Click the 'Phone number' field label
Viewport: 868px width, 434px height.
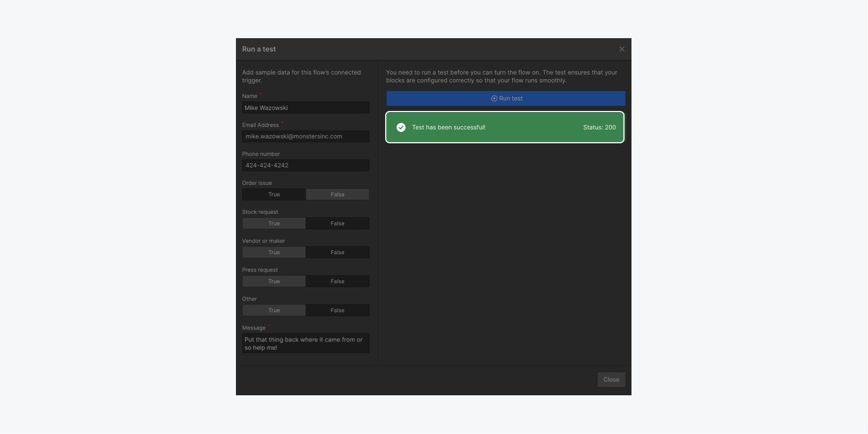[x=261, y=154]
